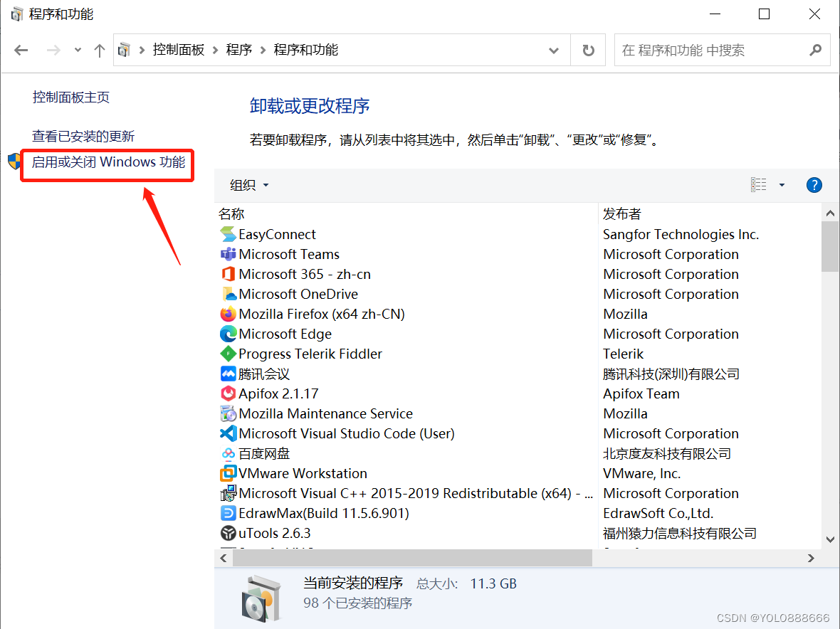This screenshot has width=840, height=629.
Task: Expand the chevron after 控制面板 breadcrumb
Action: pyautogui.click(x=216, y=51)
